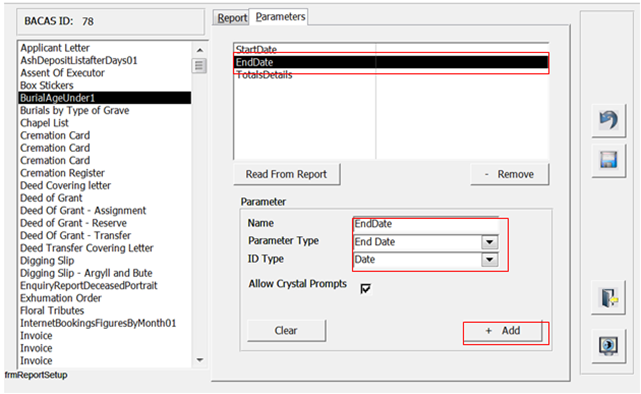Select Chapel List report

pyautogui.click(x=105, y=123)
